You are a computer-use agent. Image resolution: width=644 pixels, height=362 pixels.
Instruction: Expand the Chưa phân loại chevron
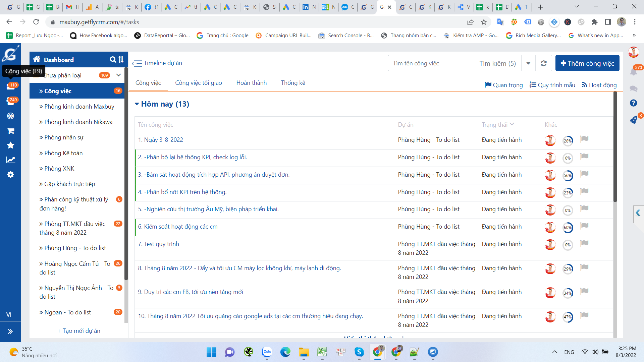[118, 75]
